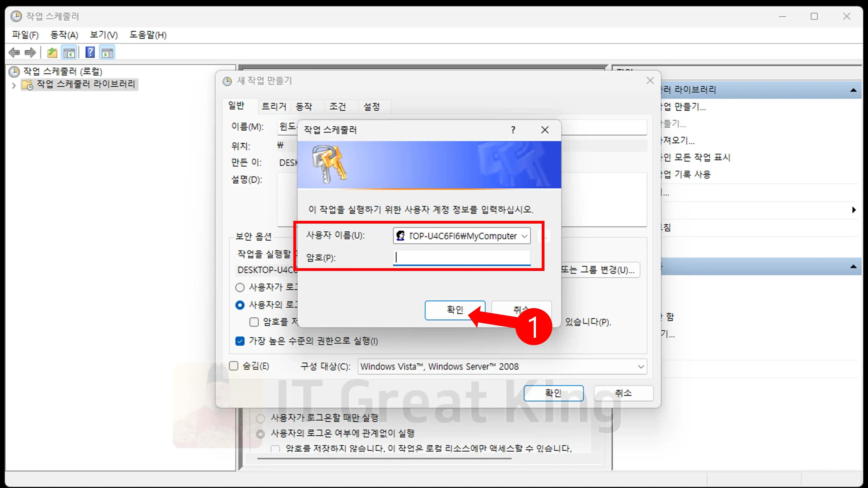
Task: Open the 동작(A) menu
Action: tap(64, 35)
